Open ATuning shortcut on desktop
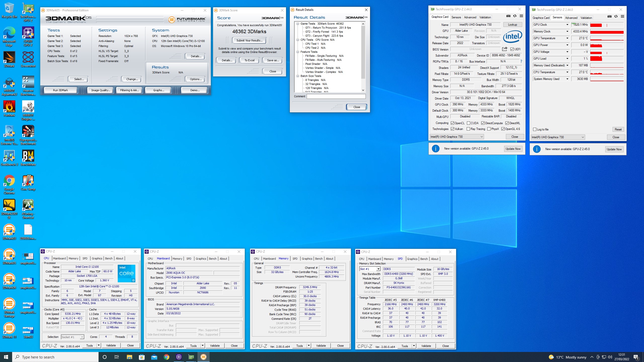The width and height of the screenshot is (644, 362). (28, 209)
